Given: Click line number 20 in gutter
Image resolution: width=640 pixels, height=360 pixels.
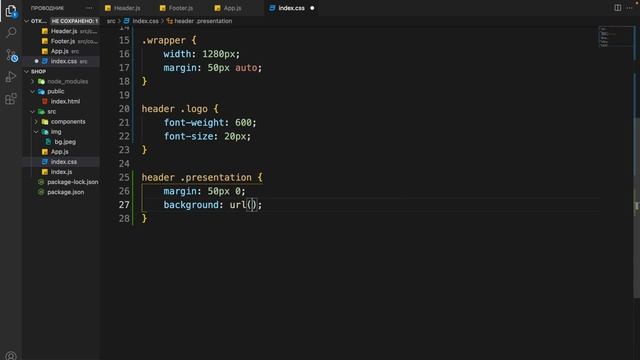Looking at the screenshot, I should (x=124, y=109).
